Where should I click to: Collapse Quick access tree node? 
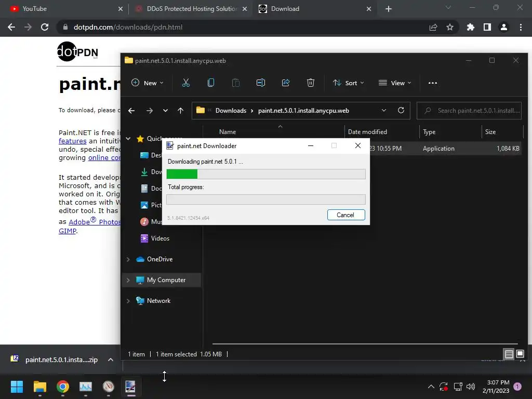[128, 138]
